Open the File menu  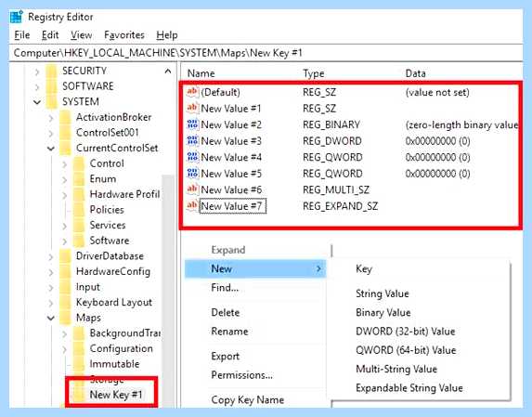pyautogui.click(x=22, y=35)
